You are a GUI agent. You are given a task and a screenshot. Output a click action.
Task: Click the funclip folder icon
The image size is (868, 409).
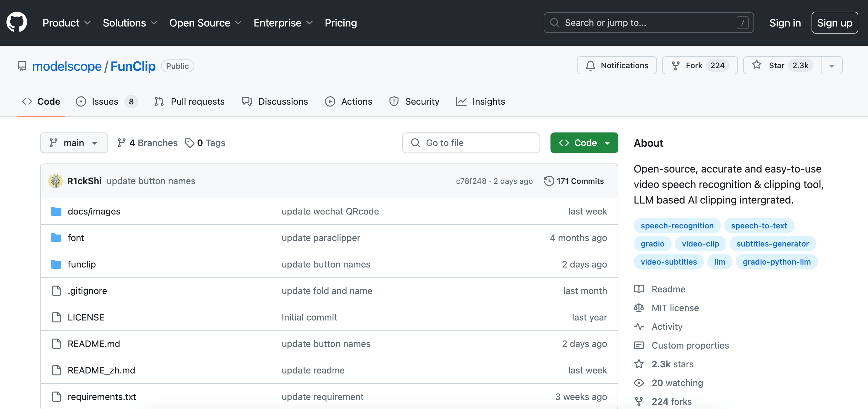[x=56, y=264]
